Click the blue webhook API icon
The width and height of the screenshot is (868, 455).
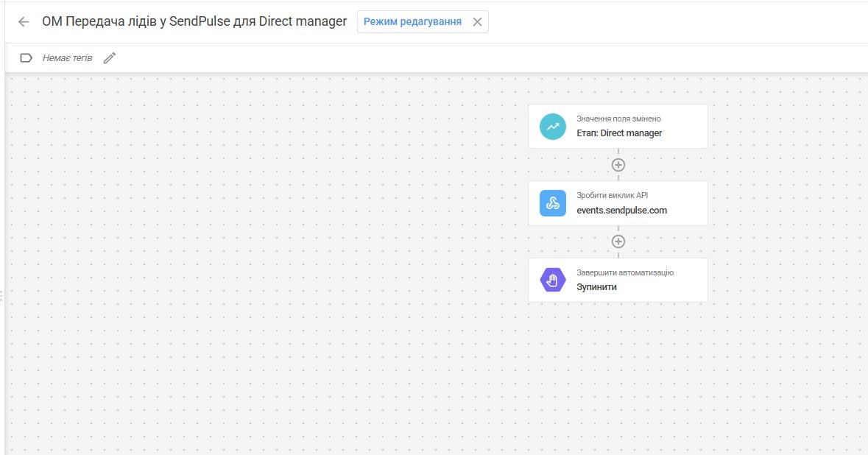tap(552, 203)
